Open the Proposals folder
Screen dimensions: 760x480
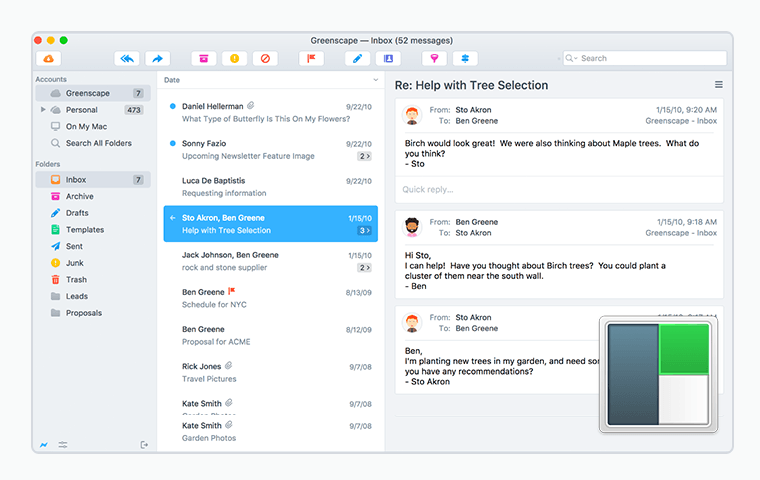click(x=93, y=313)
